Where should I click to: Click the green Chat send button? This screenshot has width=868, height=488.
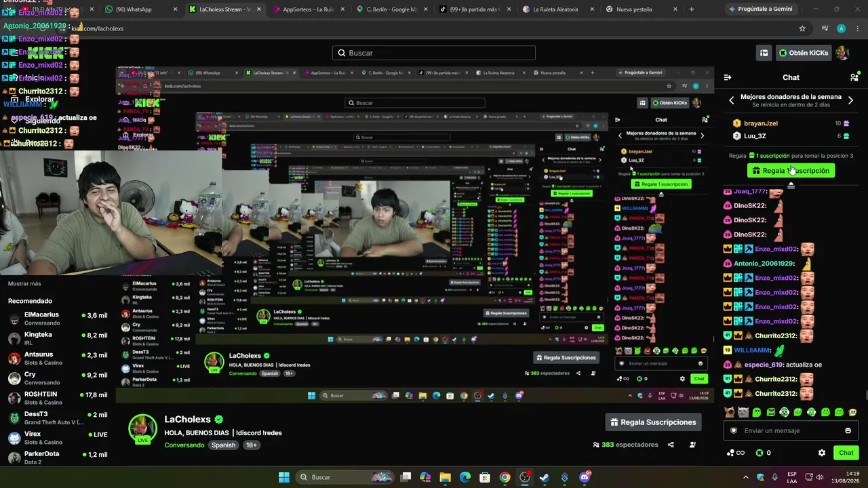[846, 453]
